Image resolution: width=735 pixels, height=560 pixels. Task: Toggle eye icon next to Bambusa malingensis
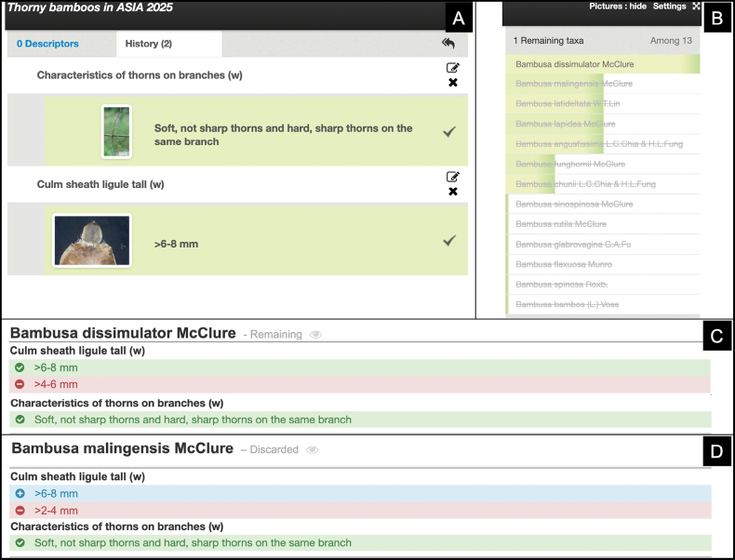313,450
